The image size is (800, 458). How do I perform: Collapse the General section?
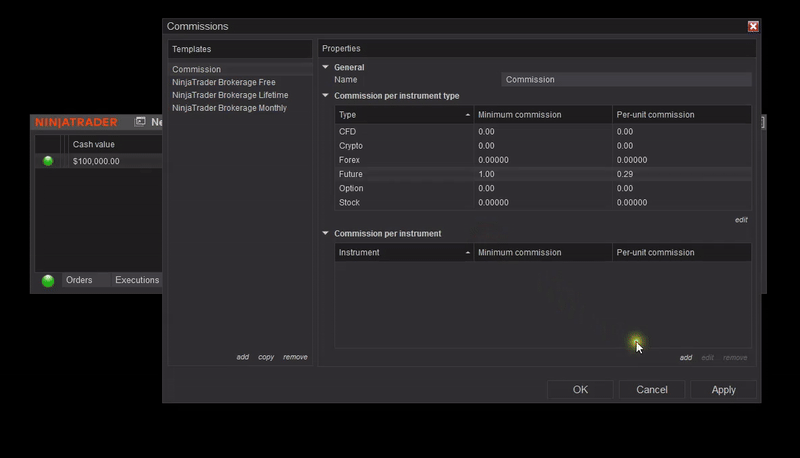click(x=325, y=67)
